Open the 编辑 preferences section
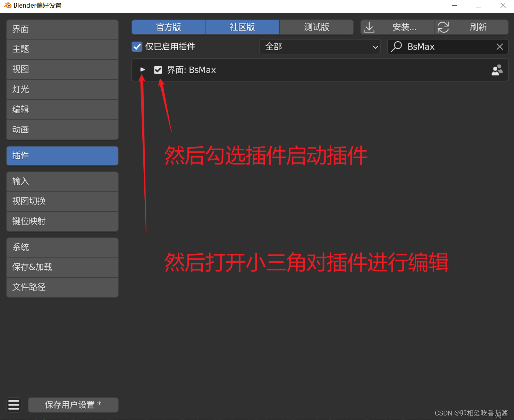This screenshot has height=420, width=514. [x=62, y=110]
